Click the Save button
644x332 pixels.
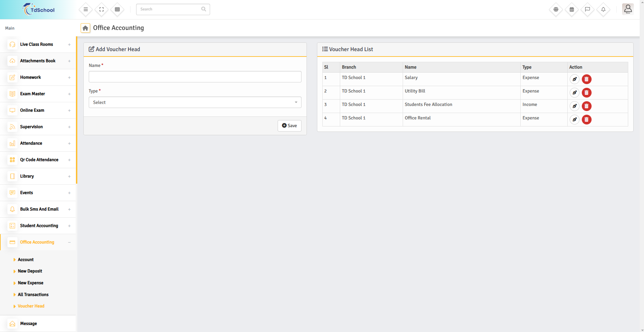point(289,126)
